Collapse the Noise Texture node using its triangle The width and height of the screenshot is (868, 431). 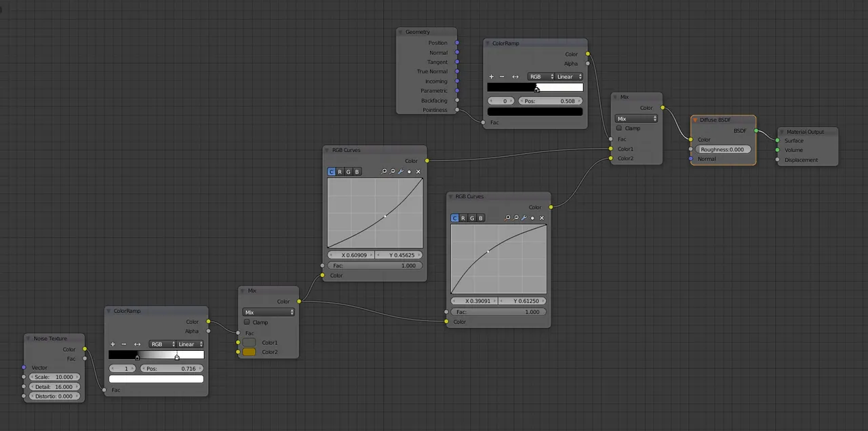[x=29, y=338]
